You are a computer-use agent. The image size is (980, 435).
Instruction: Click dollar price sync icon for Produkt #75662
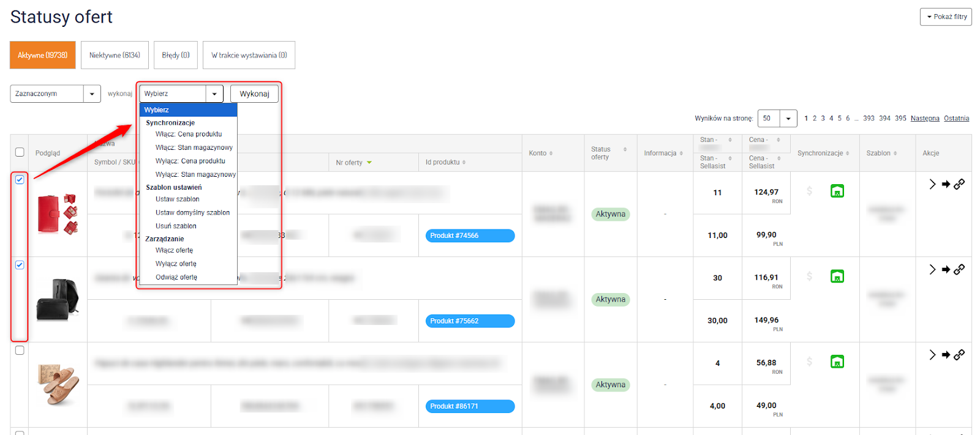pyautogui.click(x=809, y=277)
